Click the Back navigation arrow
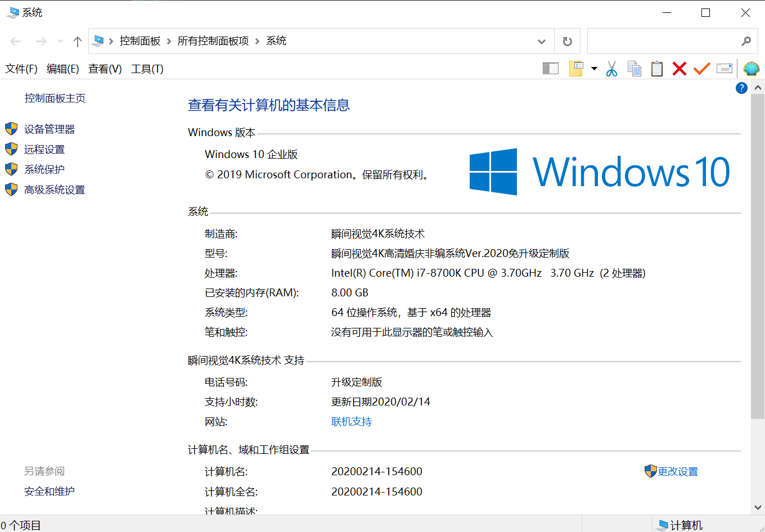This screenshot has height=532, width=765. click(16, 41)
